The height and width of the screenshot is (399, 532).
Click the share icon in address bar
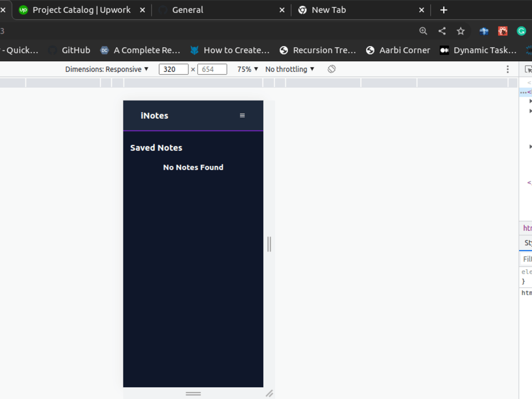442,31
